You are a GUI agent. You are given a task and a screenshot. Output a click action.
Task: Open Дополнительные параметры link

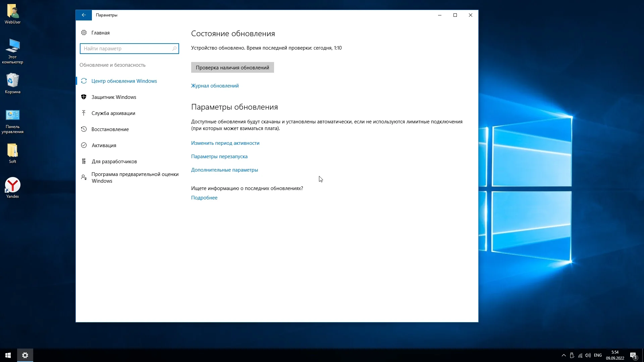point(224,170)
